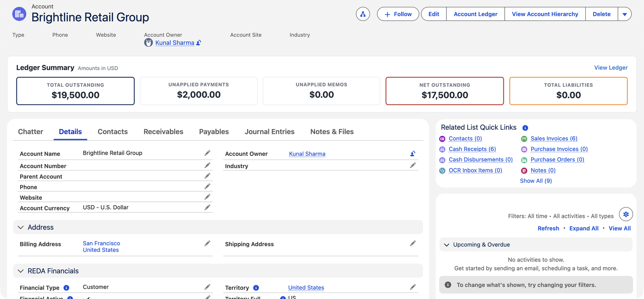Collapse Upcoming & Overdue section
Viewport: 644px width, 299px height.
pos(446,245)
